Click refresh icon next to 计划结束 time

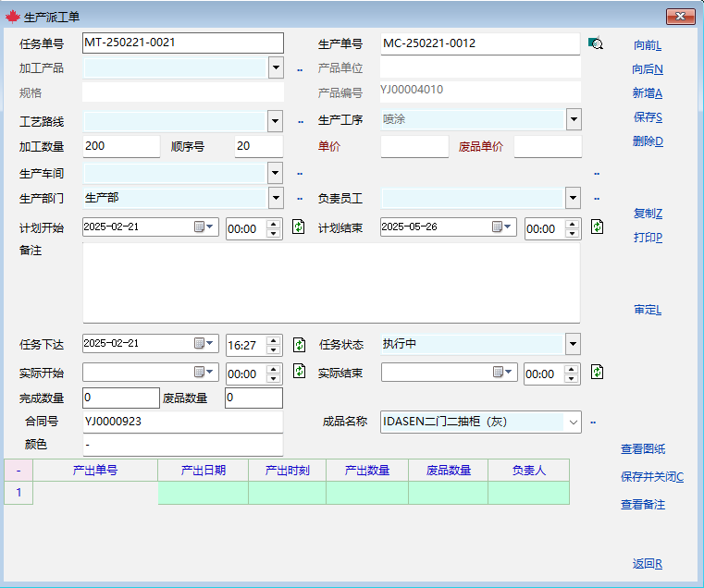598,227
